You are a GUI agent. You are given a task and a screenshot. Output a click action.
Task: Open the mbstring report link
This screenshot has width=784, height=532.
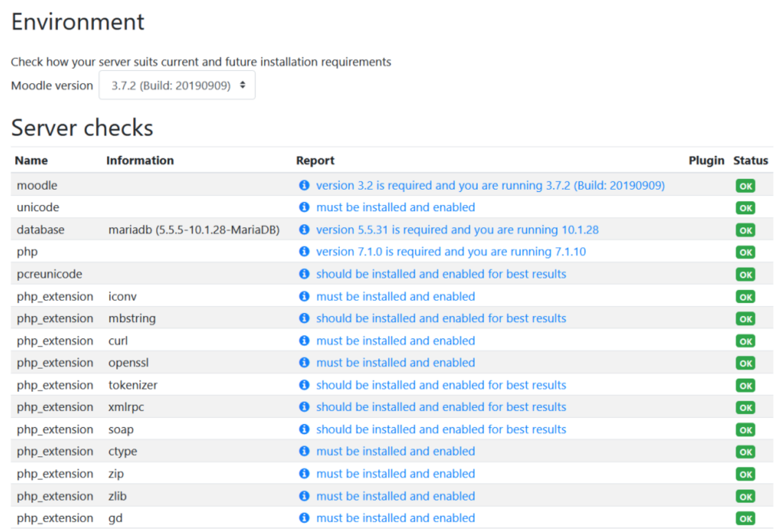coord(441,318)
